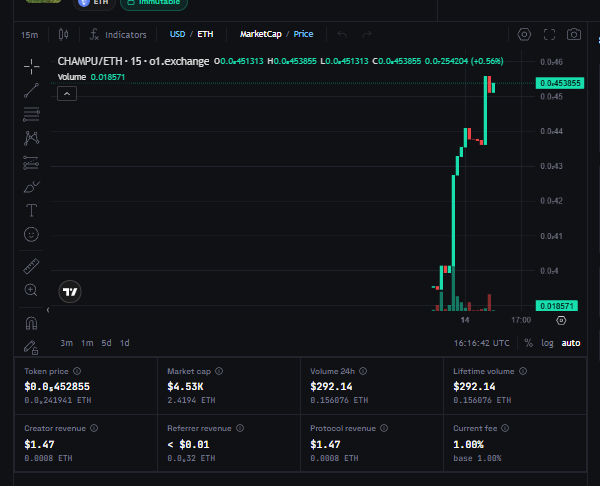Click the $4.53K market cap value
This screenshot has width=600, height=486.
point(185,387)
